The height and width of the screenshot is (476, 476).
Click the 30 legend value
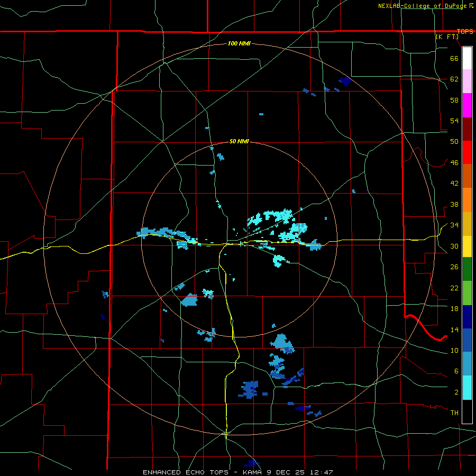[454, 246]
